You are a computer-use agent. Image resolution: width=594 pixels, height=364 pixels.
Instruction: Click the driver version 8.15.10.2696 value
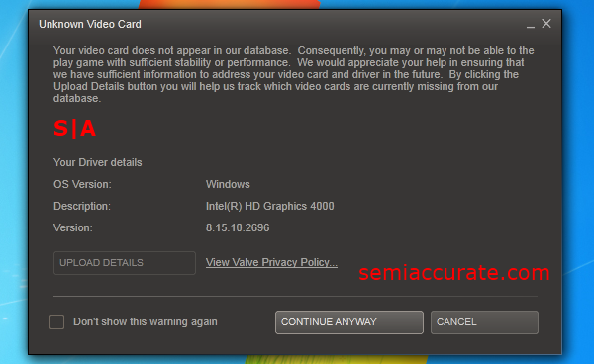pos(238,227)
